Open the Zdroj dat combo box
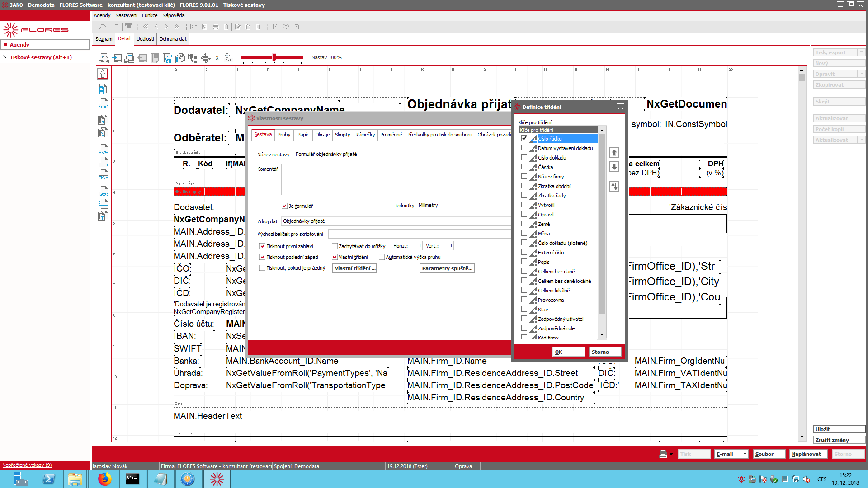 pos(396,221)
